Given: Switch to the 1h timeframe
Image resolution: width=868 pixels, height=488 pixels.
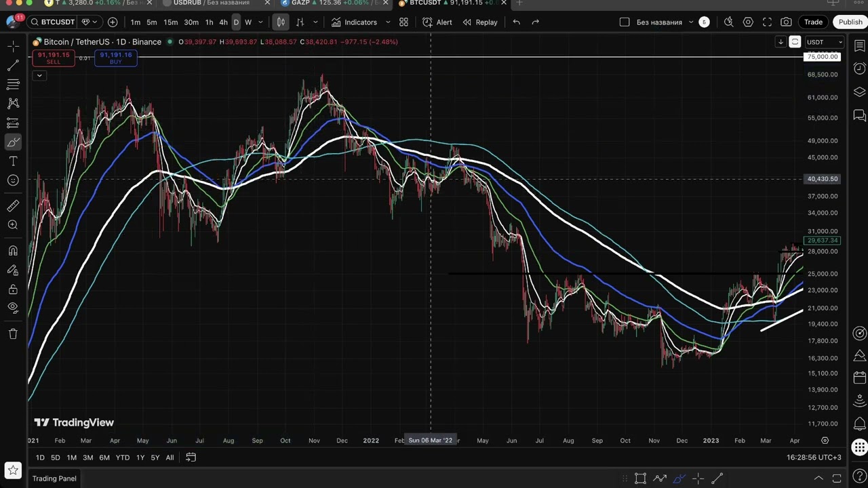Looking at the screenshot, I should tap(209, 22).
